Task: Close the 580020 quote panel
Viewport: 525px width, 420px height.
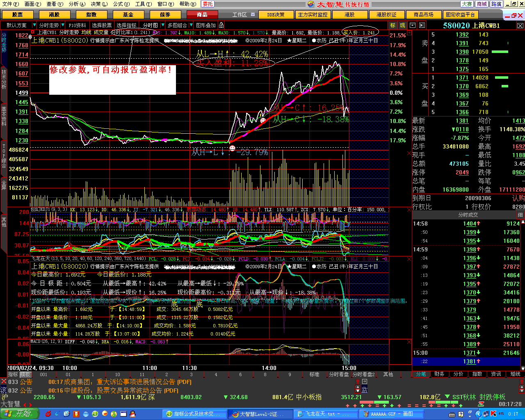Action: 520,25
